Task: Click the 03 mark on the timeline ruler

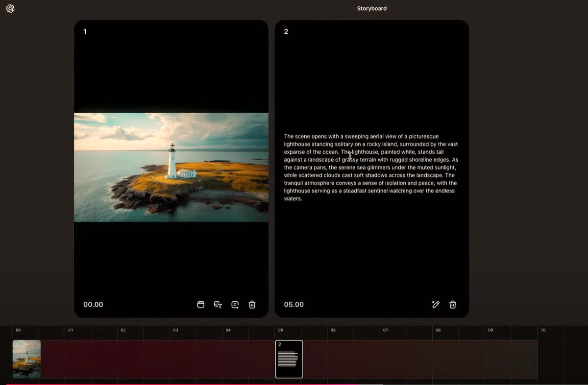Action: click(175, 330)
